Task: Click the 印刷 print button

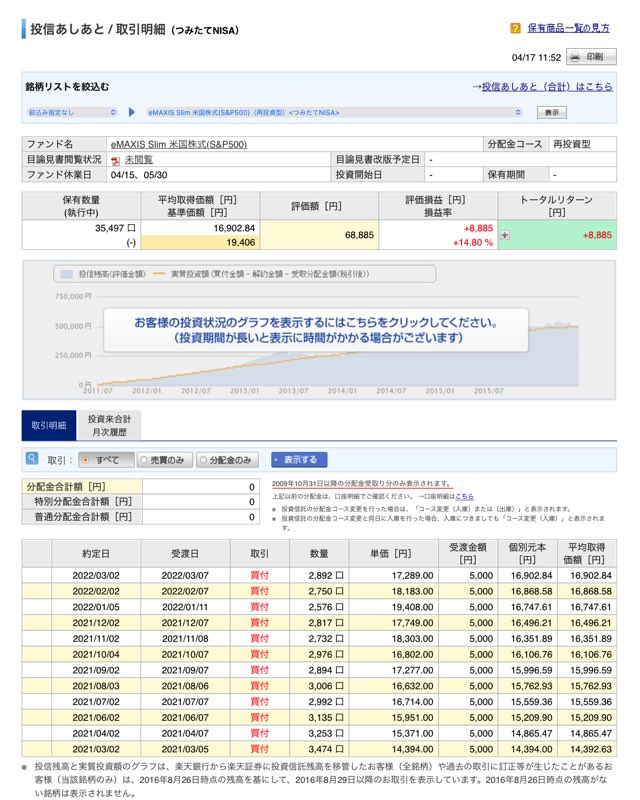Action: [x=586, y=57]
